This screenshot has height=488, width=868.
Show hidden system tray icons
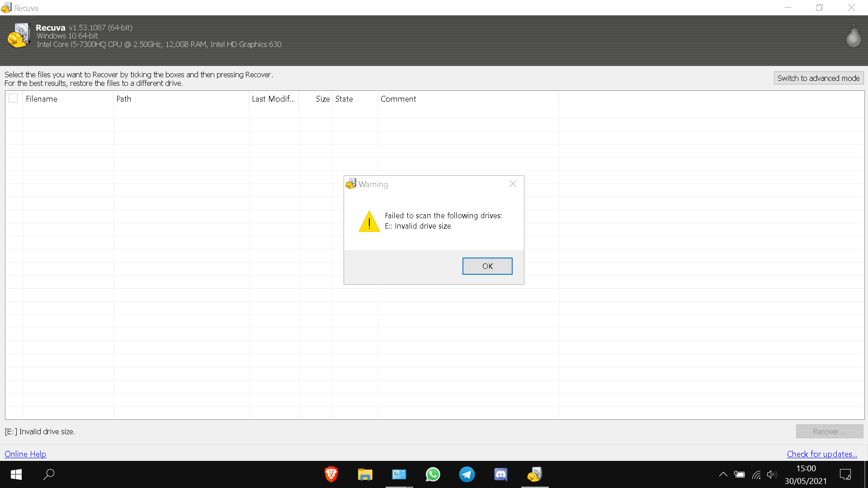point(723,474)
